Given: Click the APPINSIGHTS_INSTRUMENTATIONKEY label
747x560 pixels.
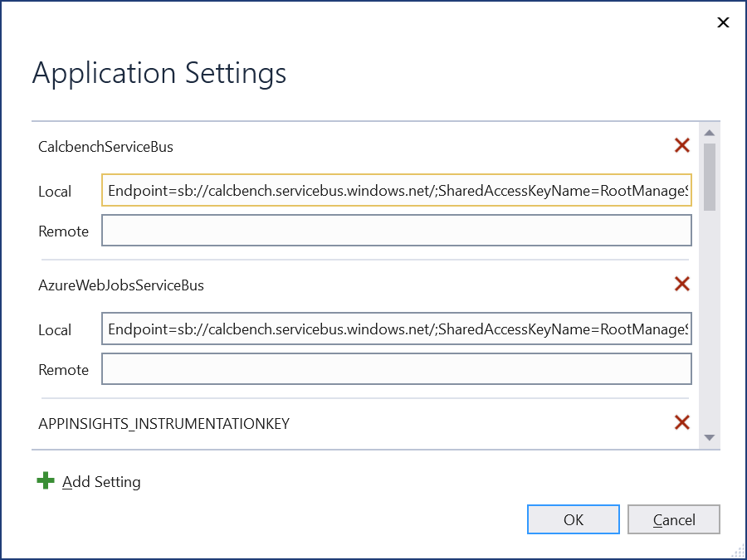Looking at the screenshot, I should (164, 423).
